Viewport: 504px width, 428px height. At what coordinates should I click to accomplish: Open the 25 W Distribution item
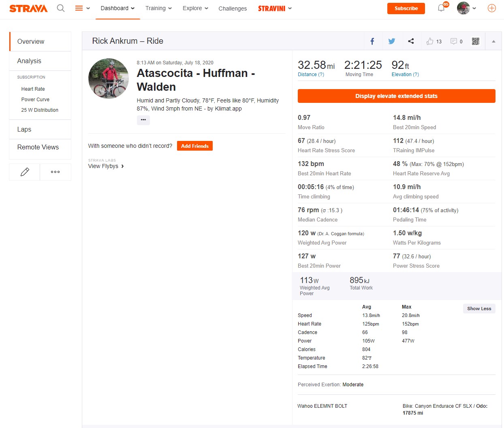(40, 110)
